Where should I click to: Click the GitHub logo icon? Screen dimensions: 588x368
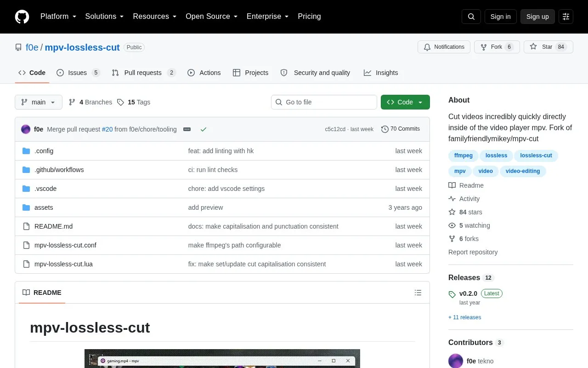[x=22, y=17]
